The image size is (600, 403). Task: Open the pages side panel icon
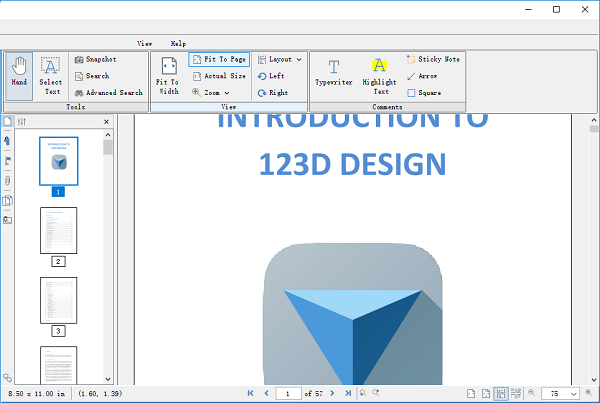tap(7, 201)
